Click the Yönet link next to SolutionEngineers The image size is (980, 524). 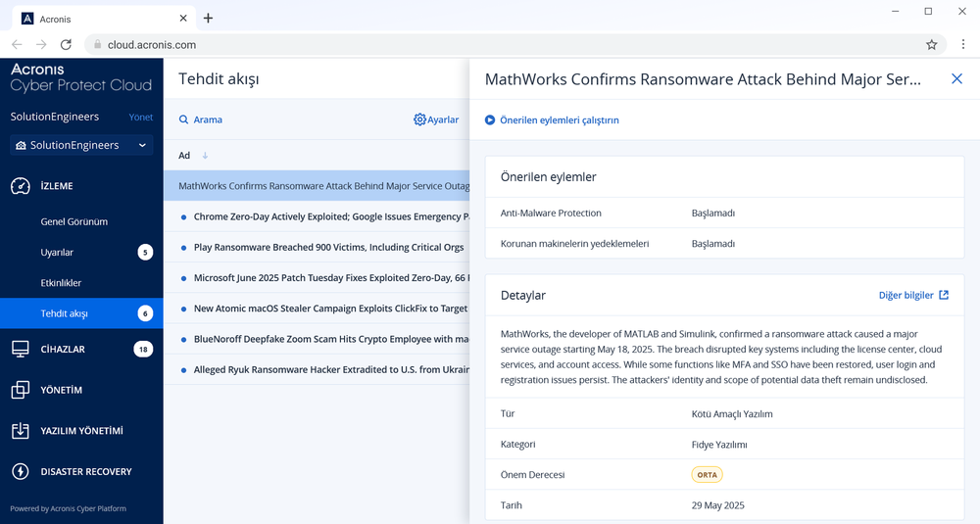[x=140, y=117]
